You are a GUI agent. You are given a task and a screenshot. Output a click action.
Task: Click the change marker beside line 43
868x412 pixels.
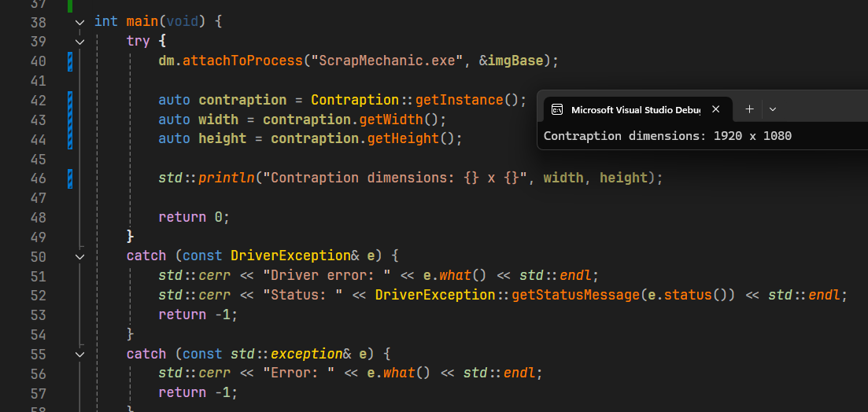tap(71, 120)
